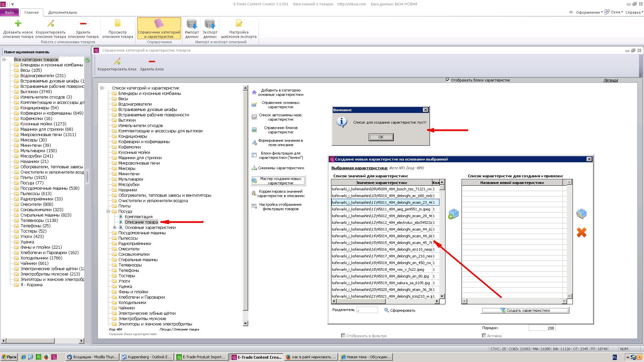Click the Название новой характеристики column header
This screenshot has height=362, width=644.
[x=512, y=183]
